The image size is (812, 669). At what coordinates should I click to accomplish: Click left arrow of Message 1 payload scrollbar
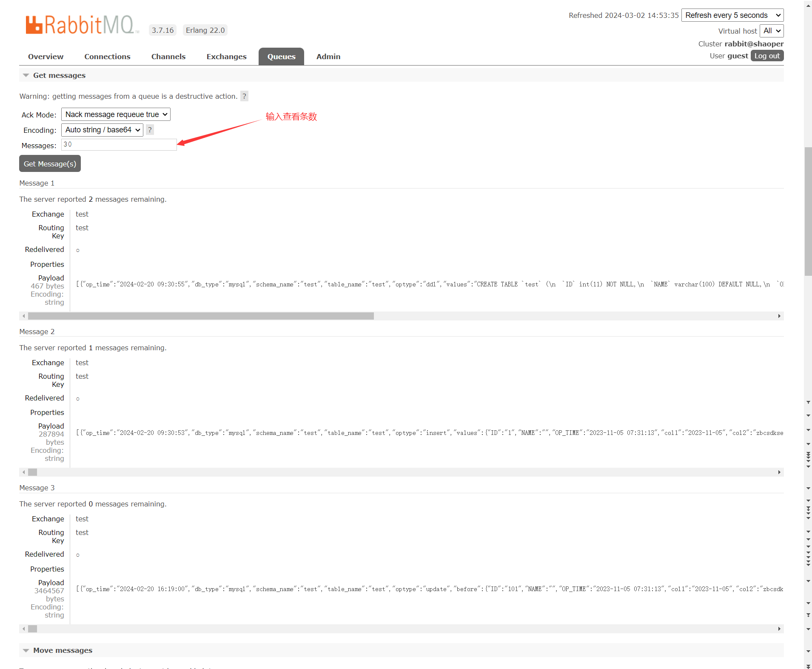pyautogui.click(x=24, y=316)
